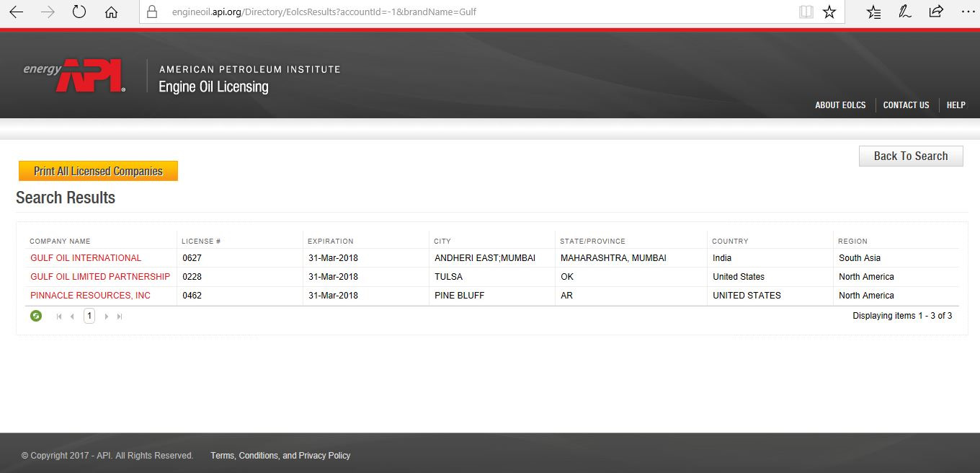This screenshot has height=473, width=980.
Task: Click the energy API logo
Action: point(74,76)
